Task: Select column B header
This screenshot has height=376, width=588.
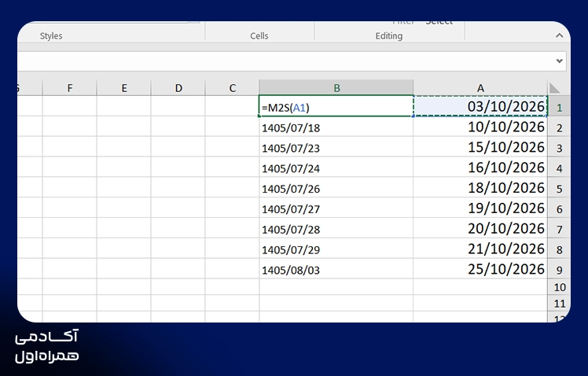Action: (336, 88)
